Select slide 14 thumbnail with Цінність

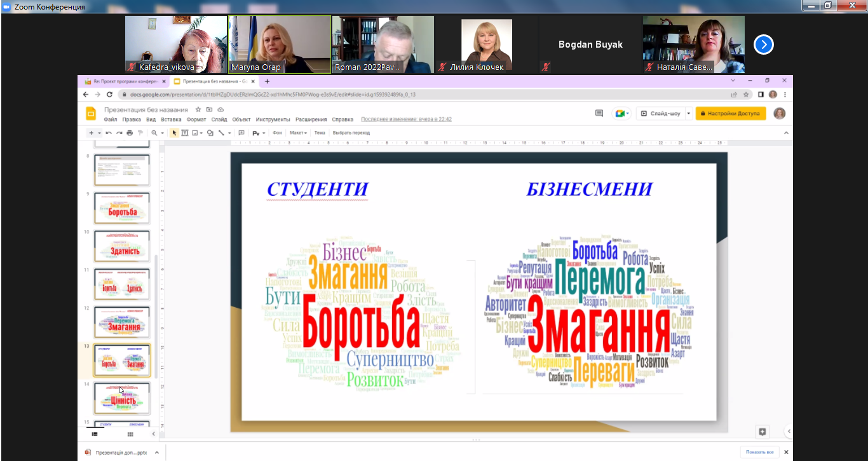click(121, 399)
